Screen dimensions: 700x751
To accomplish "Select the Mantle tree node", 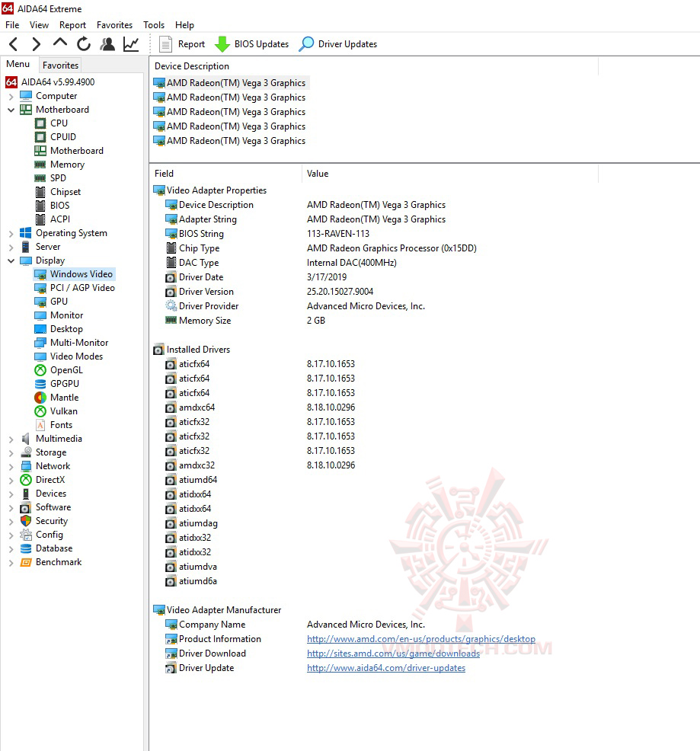I will point(56,398).
